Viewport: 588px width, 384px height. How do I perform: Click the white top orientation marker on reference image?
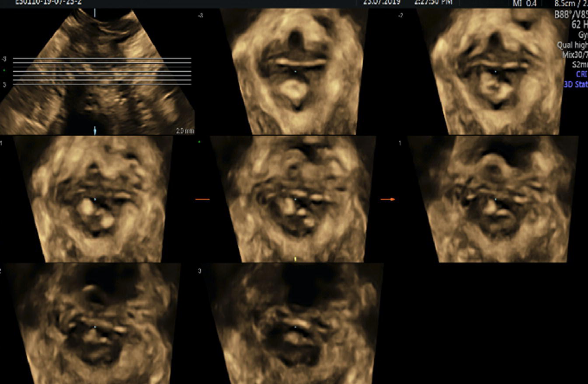(95, 13)
